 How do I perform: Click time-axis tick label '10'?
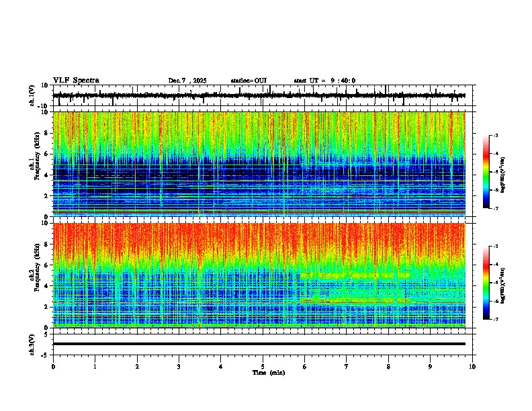(x=472, y=367)
